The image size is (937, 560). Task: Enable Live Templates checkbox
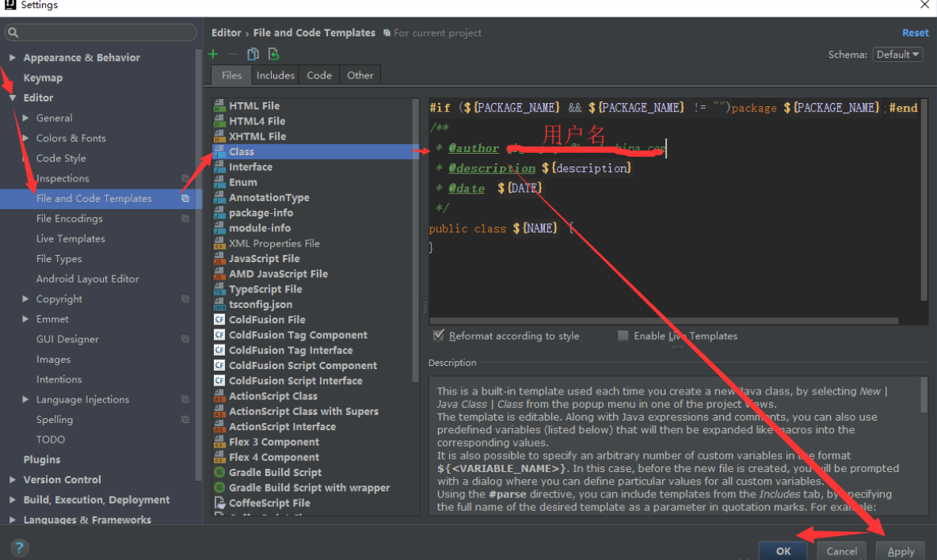coord(623,335)
